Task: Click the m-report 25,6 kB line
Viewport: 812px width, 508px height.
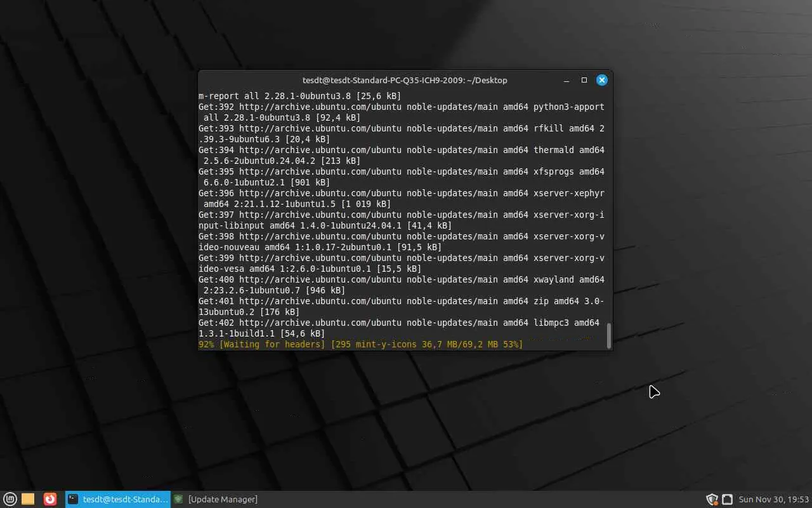Action: (300, 96)
